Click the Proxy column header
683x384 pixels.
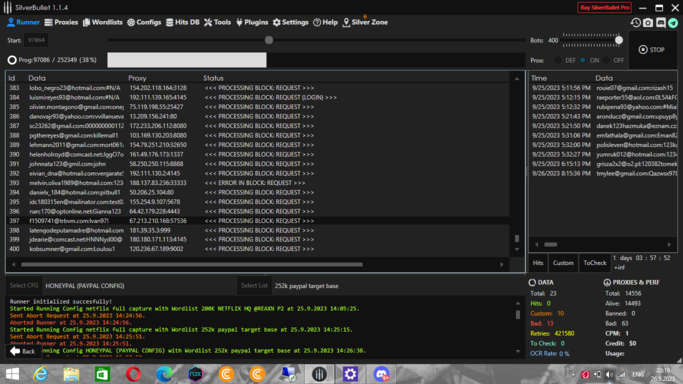coord(137,78)
